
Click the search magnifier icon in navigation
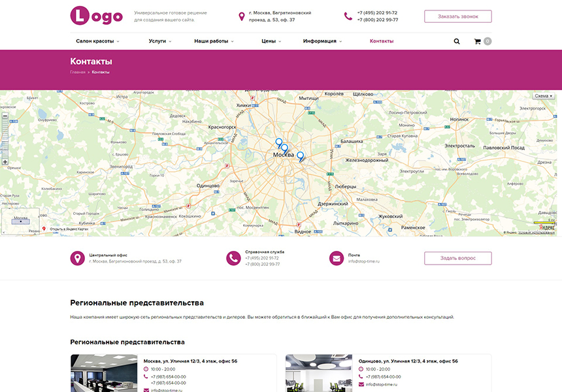tap(457, 41)
